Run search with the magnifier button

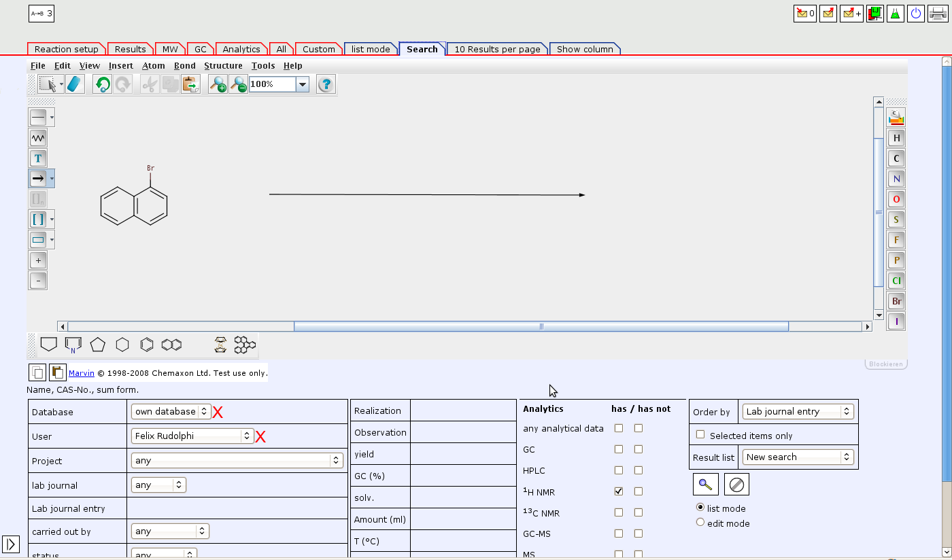(x=706, y=485)
